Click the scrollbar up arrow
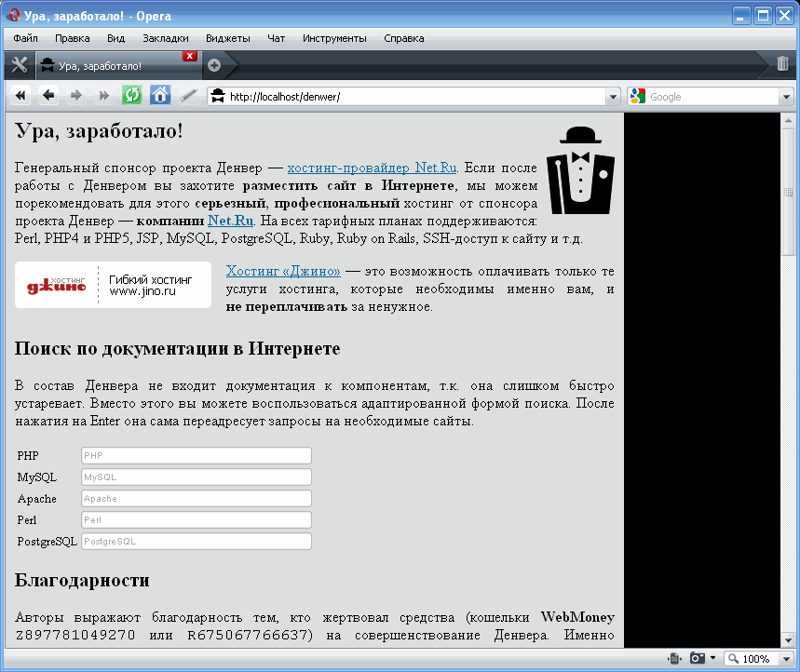Viewport: 800px width, 672px height. point(788,120)
